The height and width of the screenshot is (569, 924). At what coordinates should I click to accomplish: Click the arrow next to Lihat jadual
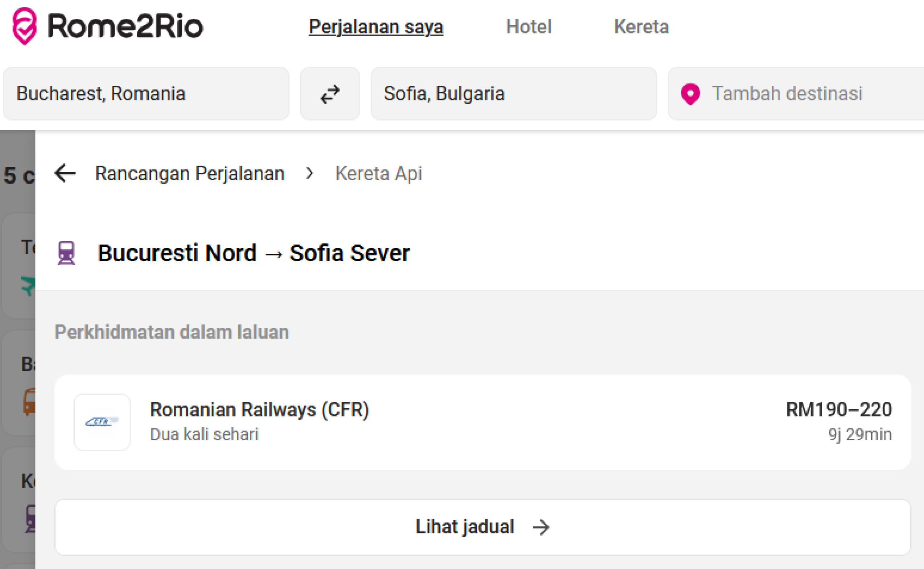click(x=541, y=527)
